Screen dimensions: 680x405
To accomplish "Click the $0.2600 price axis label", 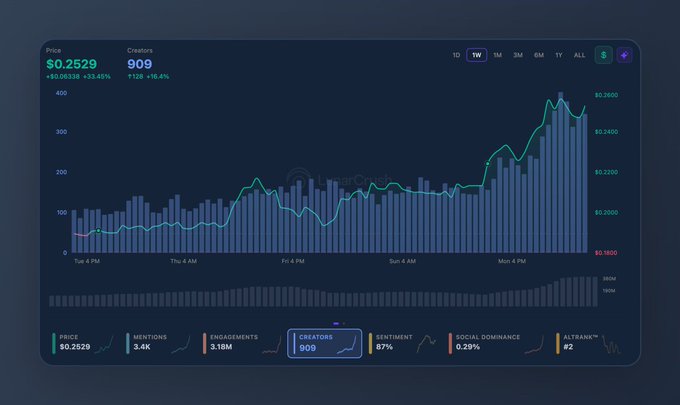I will 606,95.
